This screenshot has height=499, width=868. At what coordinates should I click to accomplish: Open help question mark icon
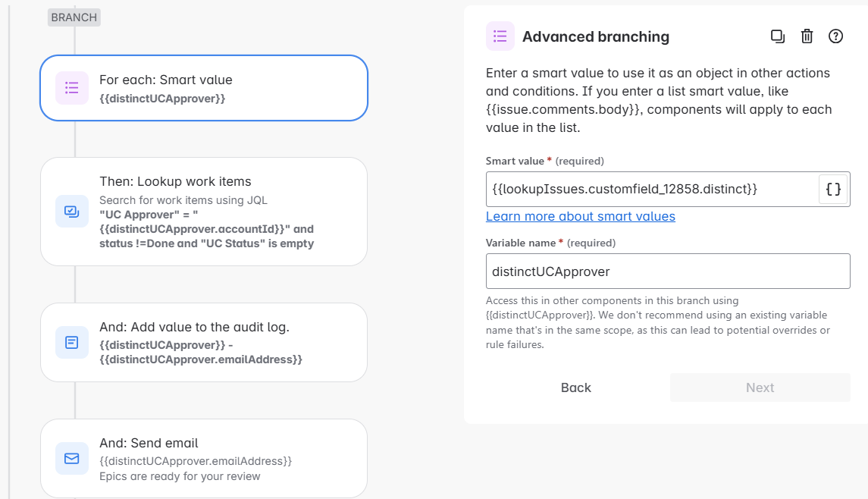pyautogui.click(x=835, y=36)
